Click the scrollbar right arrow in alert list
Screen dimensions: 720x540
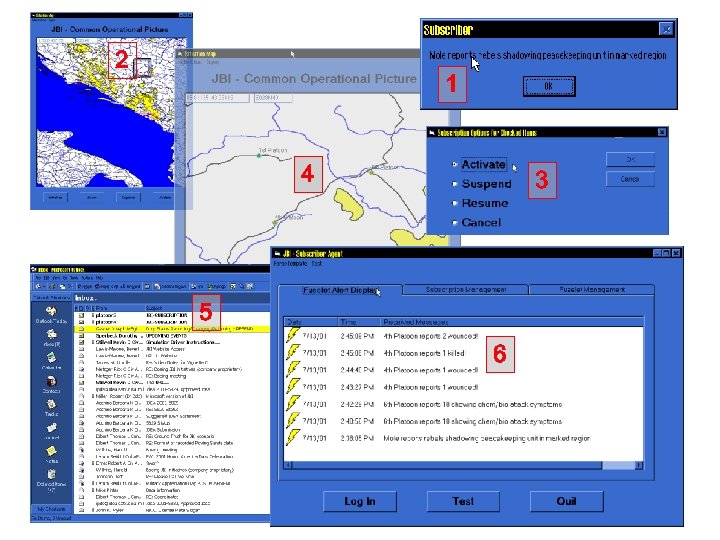click(639, 466)
